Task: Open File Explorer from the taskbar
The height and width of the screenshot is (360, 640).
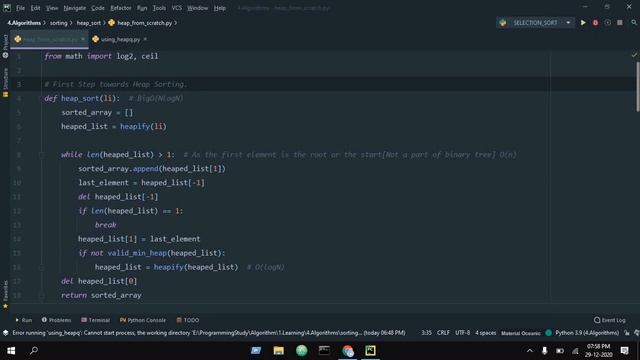Action: point(279,351)
